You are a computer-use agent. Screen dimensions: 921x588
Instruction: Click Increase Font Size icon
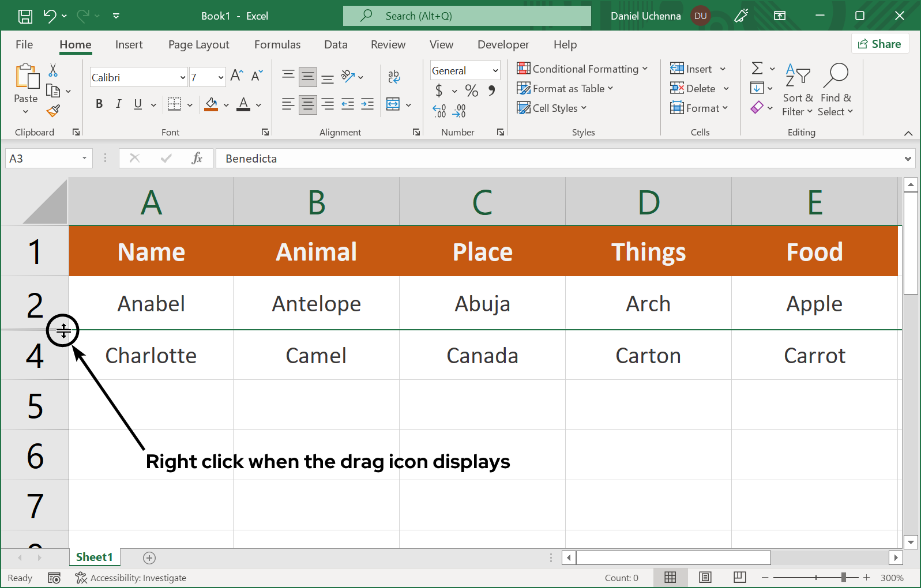point(236,76)
